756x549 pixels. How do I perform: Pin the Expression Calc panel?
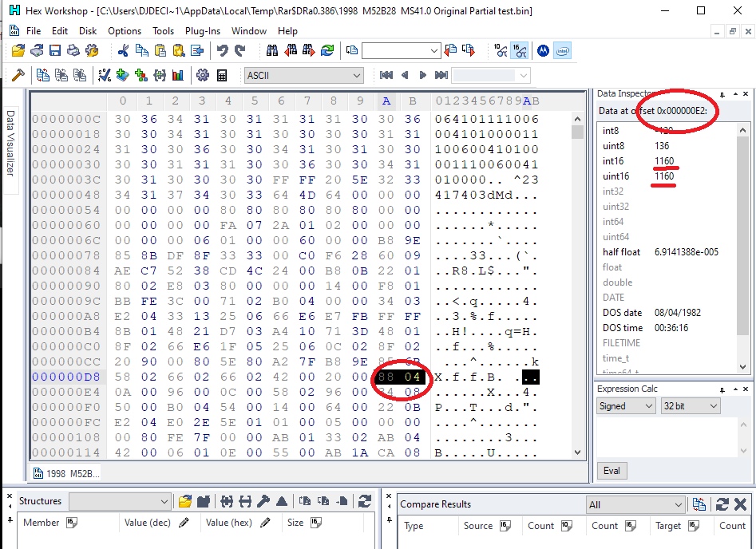tap(722, 389)
